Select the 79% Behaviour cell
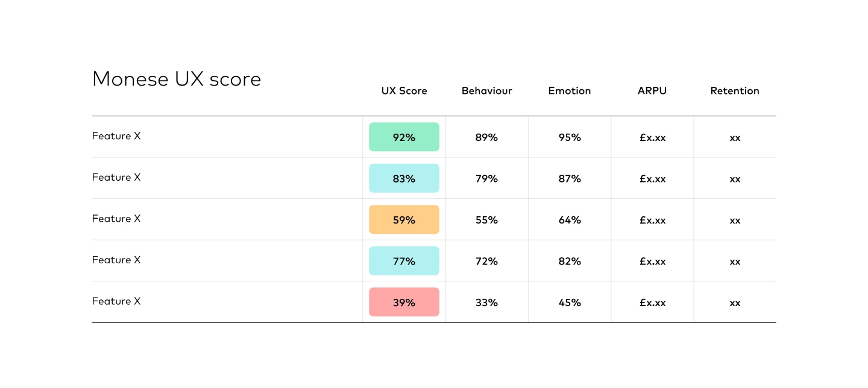 pos(486,178)
